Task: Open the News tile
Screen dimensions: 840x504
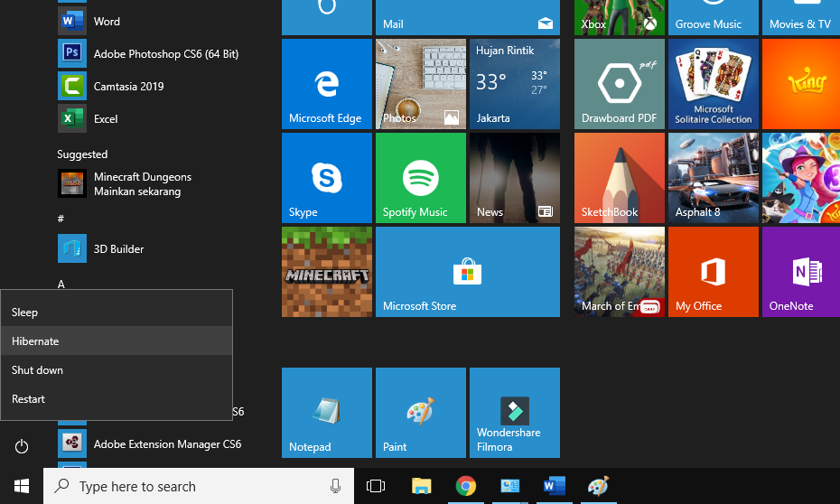Action: pyautogui.click(x=514, y=178)
